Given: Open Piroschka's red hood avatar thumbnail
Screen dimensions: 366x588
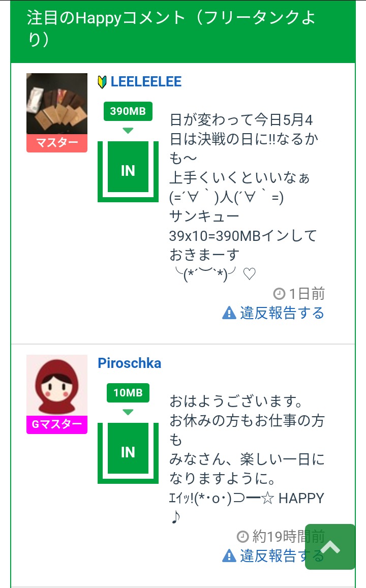Looking at the screenshot, I should click(x=57, y=385).
